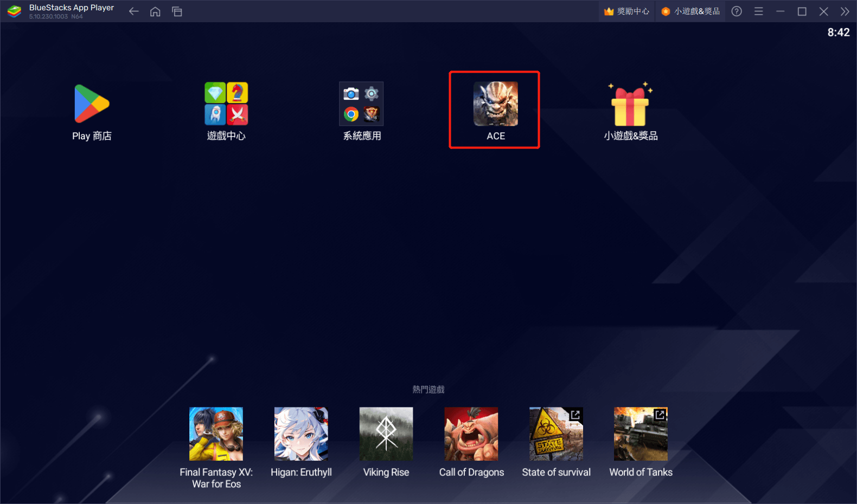The height and width of the screenshot is (504, 857).
Task: Open the 小遊戲&獎品 gift icon
Action: (x=630, y=104)
